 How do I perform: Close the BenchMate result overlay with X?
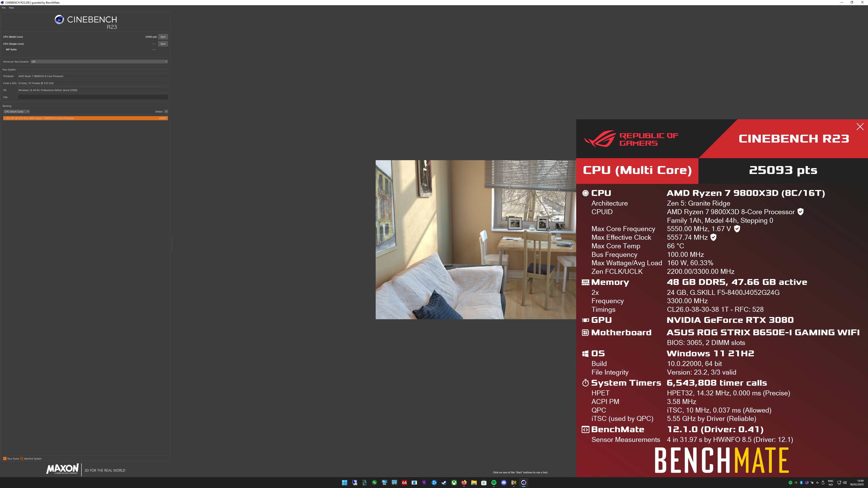click(860, 127)
